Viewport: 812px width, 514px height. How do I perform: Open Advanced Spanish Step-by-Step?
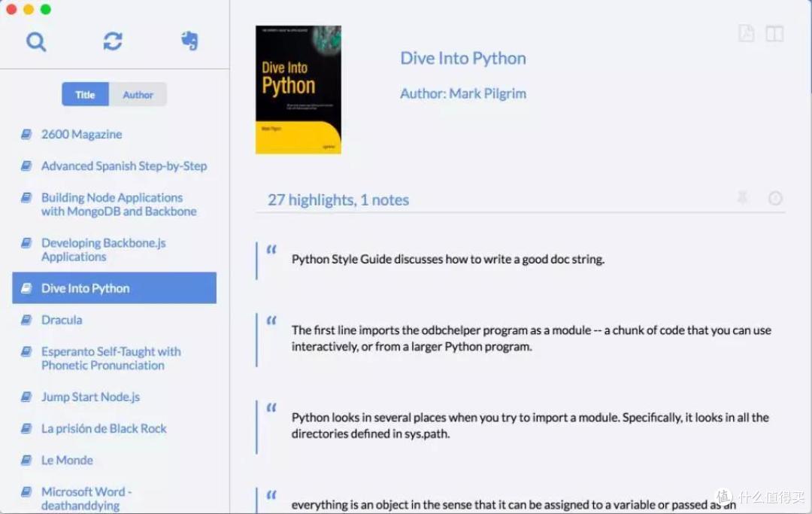click(123, 166)
